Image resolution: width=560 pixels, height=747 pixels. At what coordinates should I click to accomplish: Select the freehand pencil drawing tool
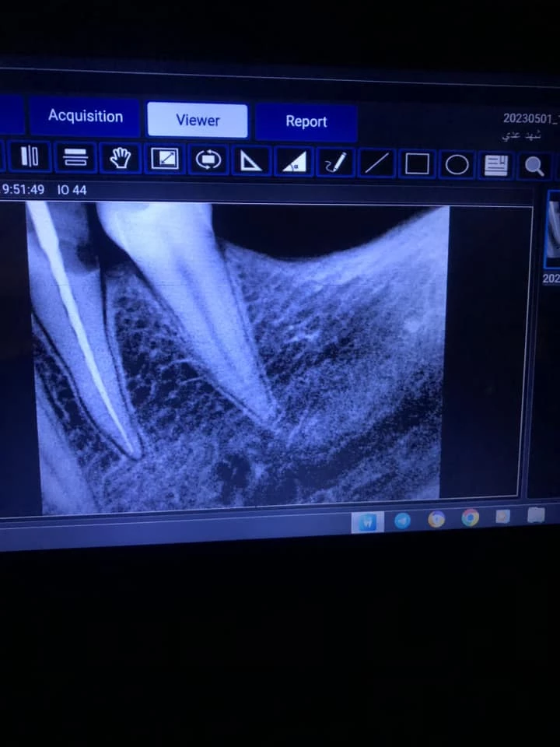click(335, 163)
